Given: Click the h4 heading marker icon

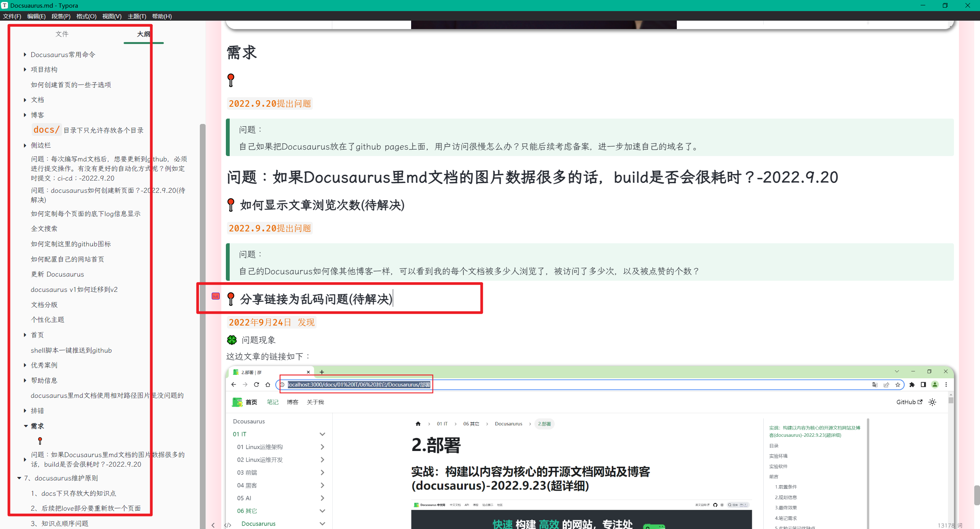Looking at the screenshot, I should [216, 296].
